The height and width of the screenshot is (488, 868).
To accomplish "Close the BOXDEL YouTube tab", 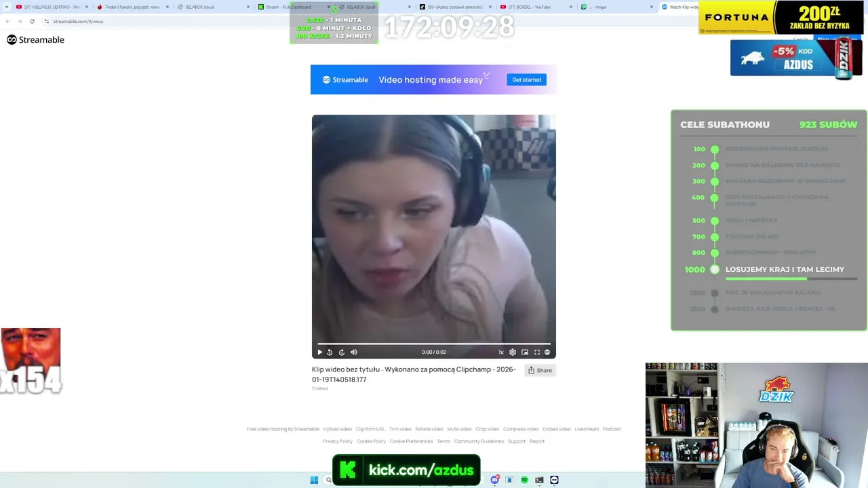I will [x=571, y=7].
